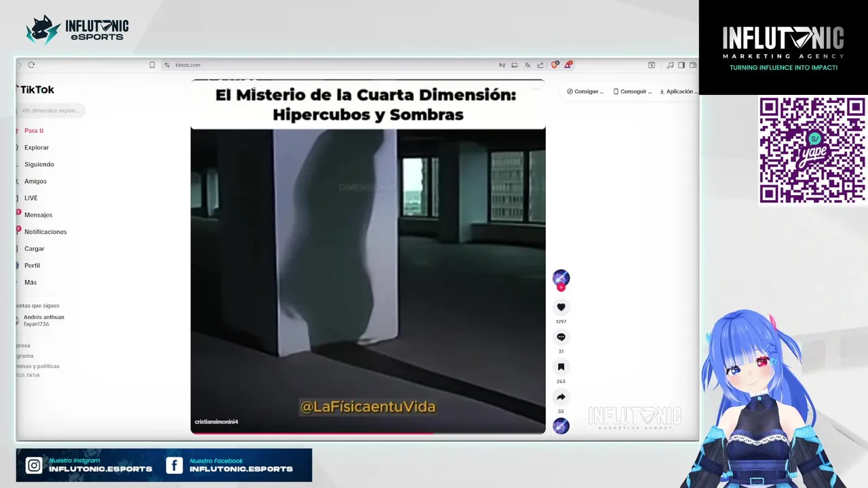Click the Brave Shields lion icon
This screenshot has width=868, height=488.
555,65
